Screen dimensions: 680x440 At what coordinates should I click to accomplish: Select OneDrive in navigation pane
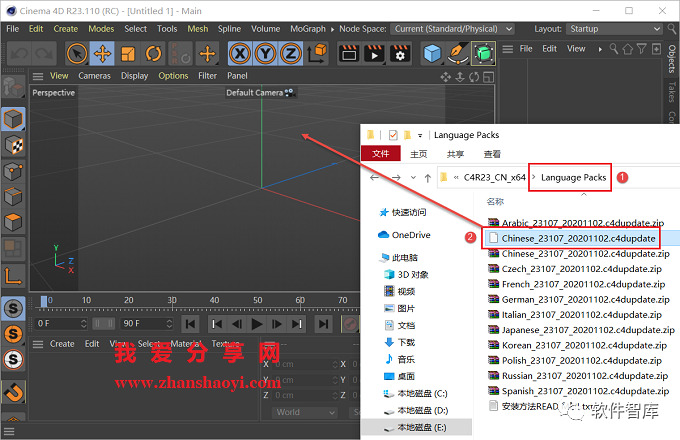[405, 235]
